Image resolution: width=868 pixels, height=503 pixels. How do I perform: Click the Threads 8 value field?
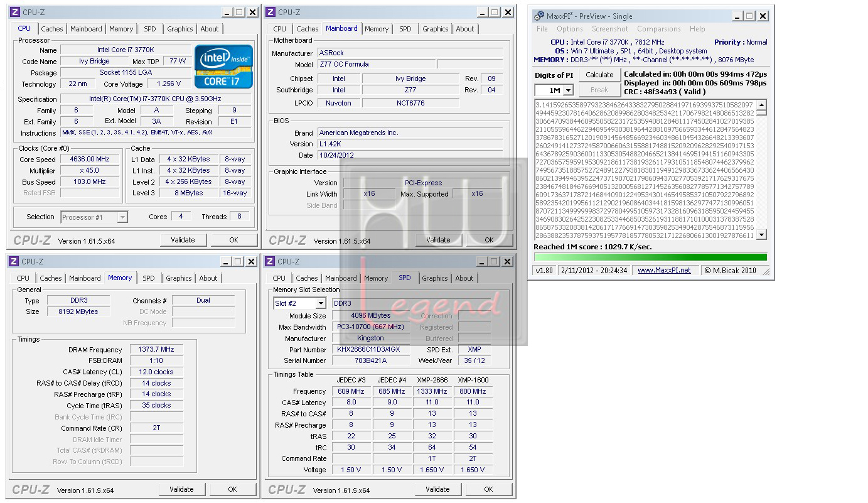click(239, 217)
